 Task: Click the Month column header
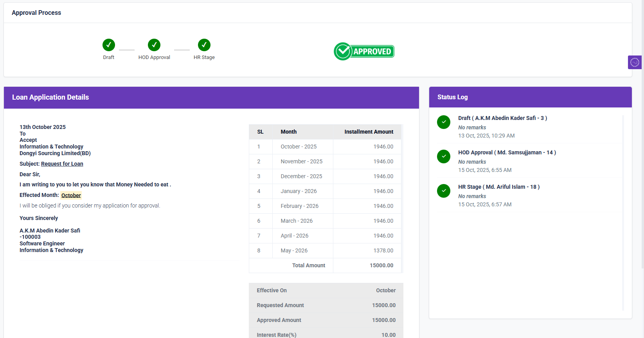coord(288,132)
